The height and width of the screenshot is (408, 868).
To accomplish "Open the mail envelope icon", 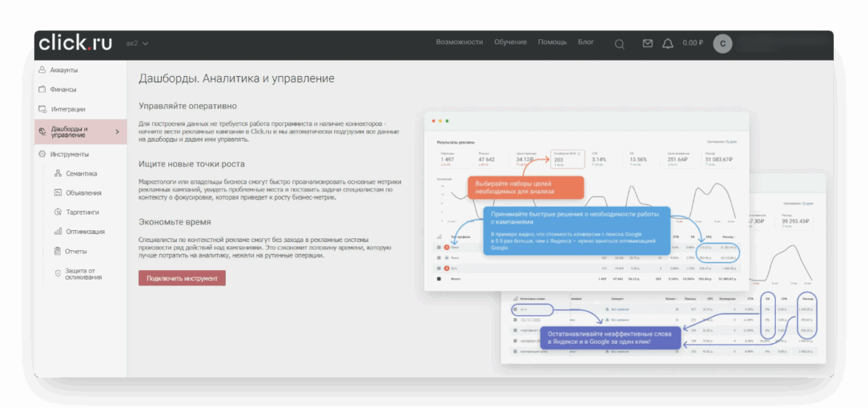I will pyautogui.click(x=647, y=44).
